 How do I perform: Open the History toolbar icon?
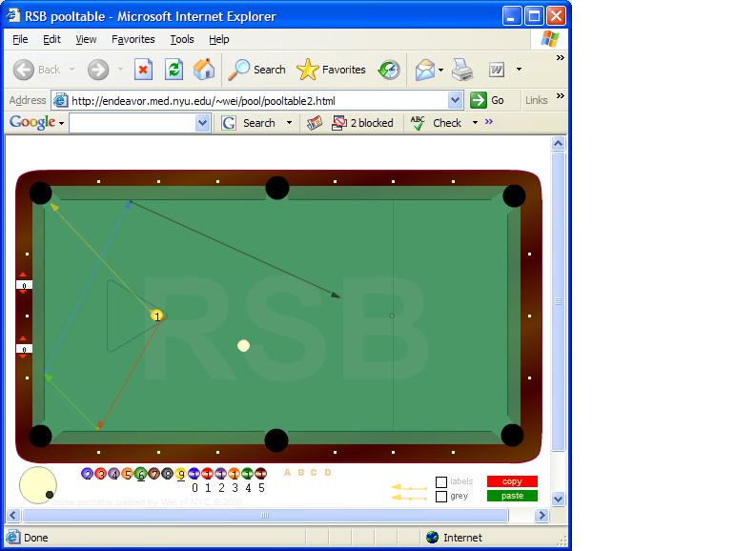[x=389, y=70]
